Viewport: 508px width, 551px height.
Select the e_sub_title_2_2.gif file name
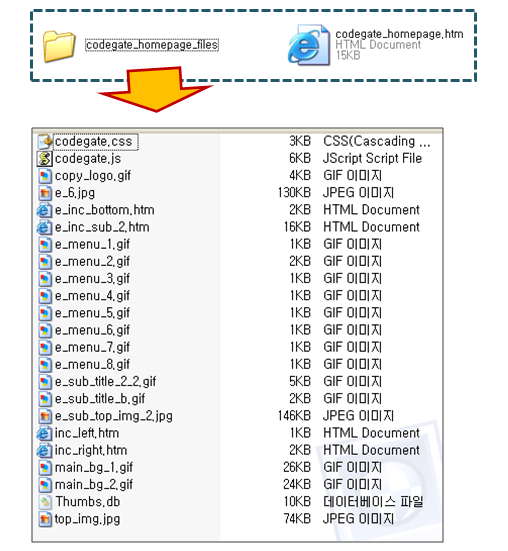click(105, 382)
